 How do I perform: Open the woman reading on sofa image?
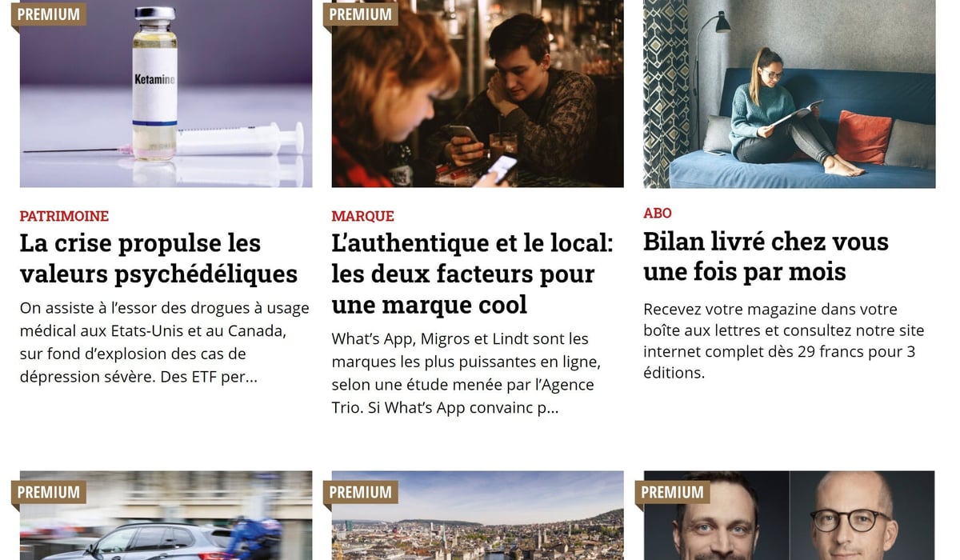(790, 94)
